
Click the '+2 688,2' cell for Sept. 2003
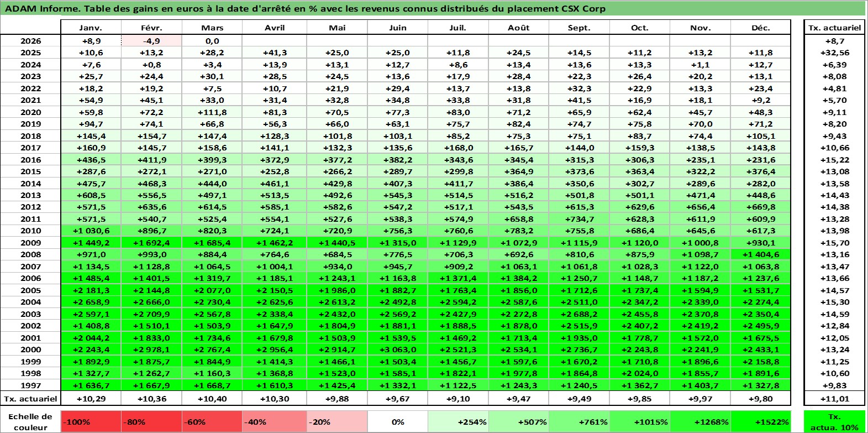579,314
